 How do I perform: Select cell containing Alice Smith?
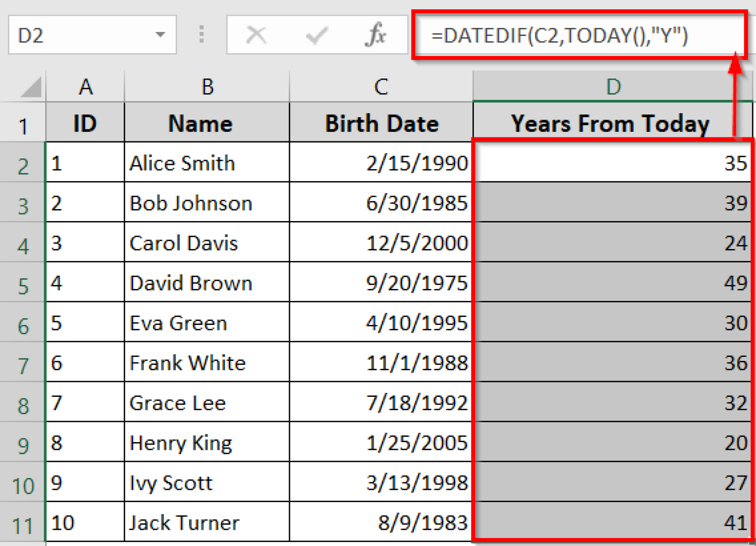pos(207,163)
